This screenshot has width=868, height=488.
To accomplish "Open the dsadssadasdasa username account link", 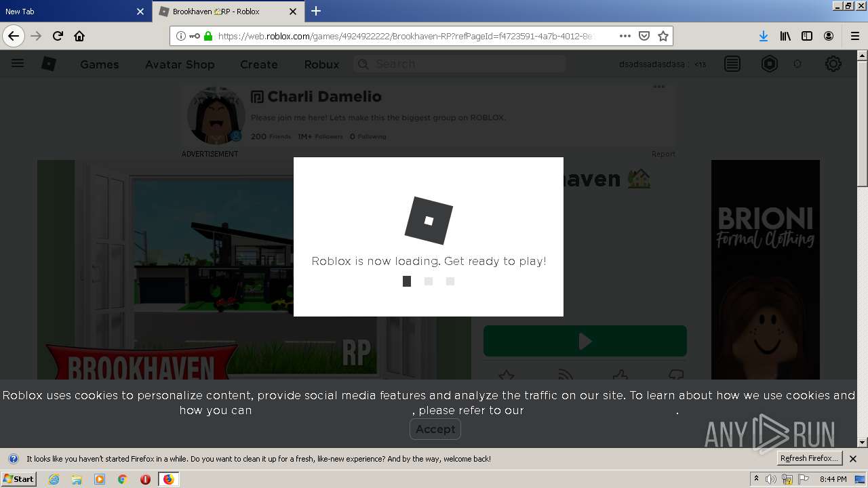I will [x=653, y=64].
